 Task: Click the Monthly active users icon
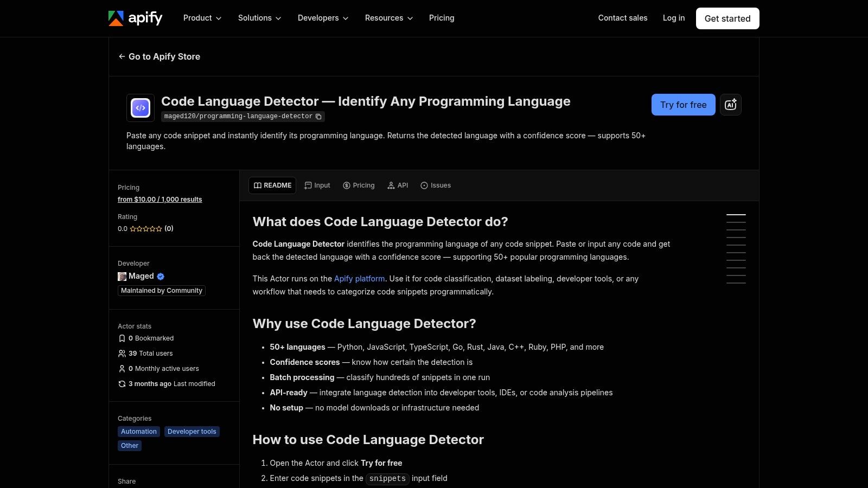(122, 369)
